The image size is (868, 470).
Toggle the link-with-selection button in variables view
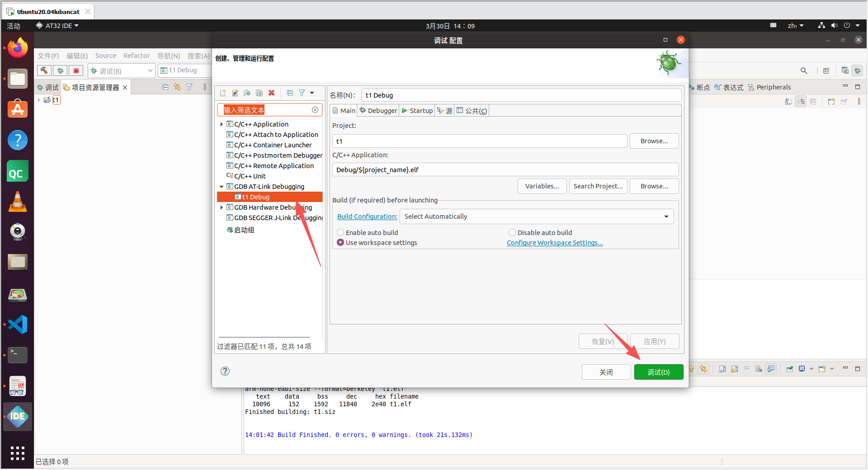point(801,102)
